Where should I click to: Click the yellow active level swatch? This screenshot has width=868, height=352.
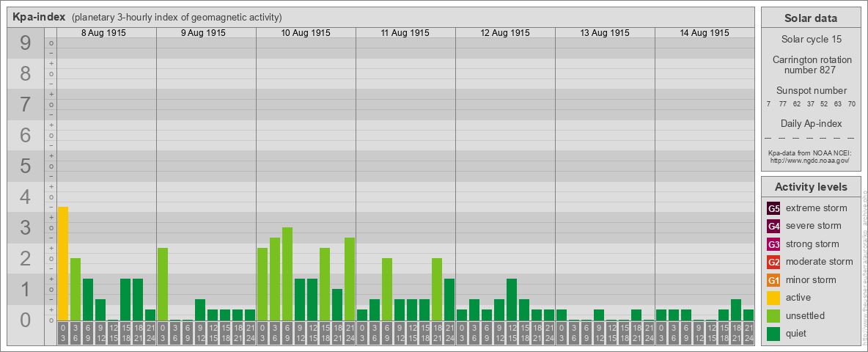click(x=773, y=298)
